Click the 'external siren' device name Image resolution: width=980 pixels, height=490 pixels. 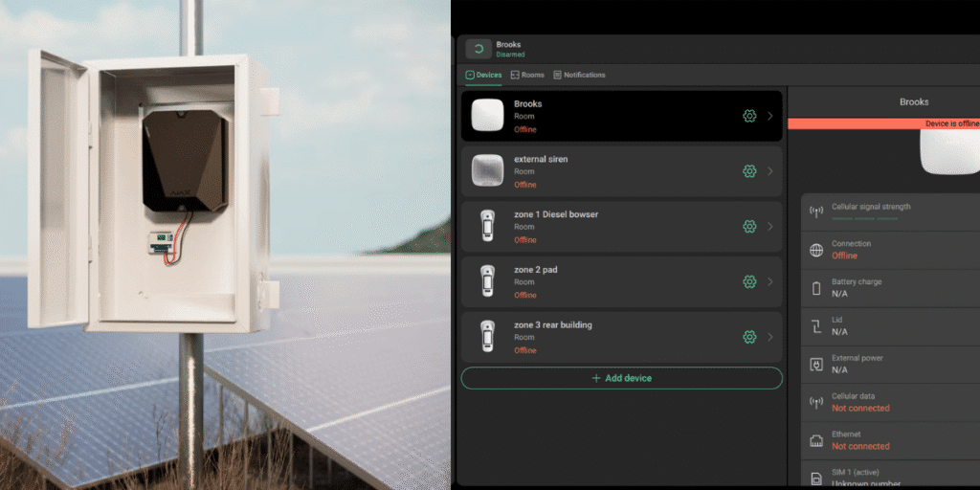(542, 160)
